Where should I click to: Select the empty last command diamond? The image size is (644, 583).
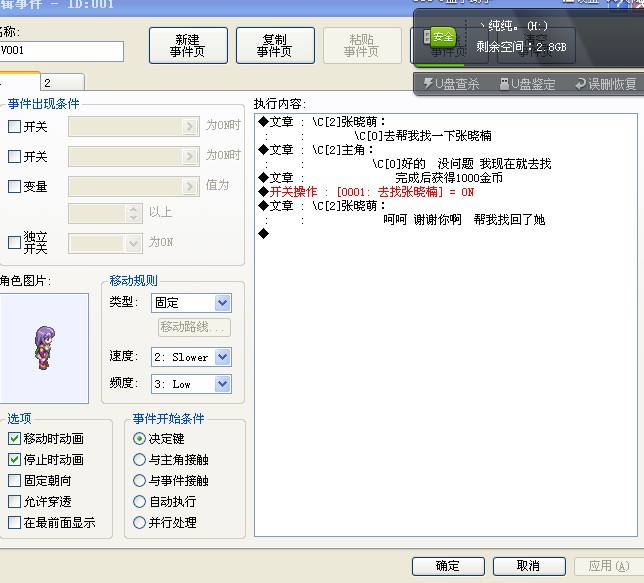coord(263,234)
